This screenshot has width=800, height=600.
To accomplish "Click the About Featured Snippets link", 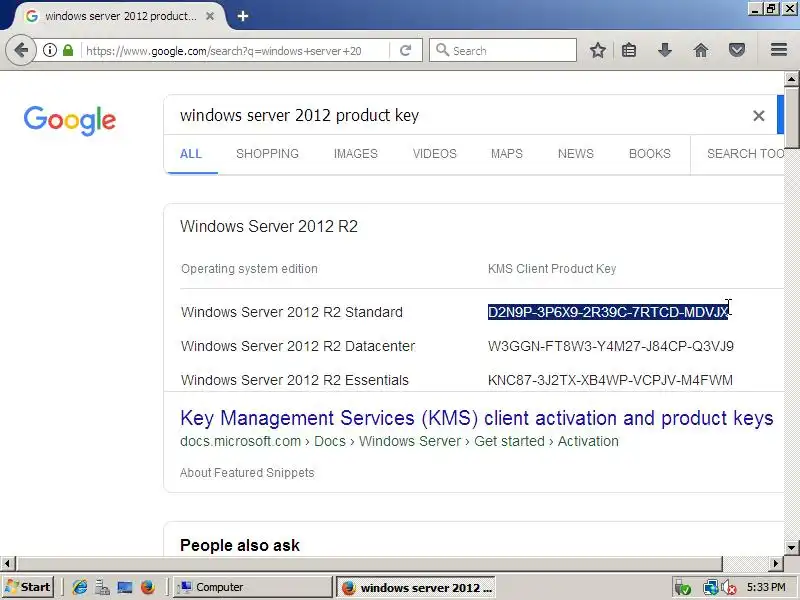I will pyautogui.click(x=247, y=473).
